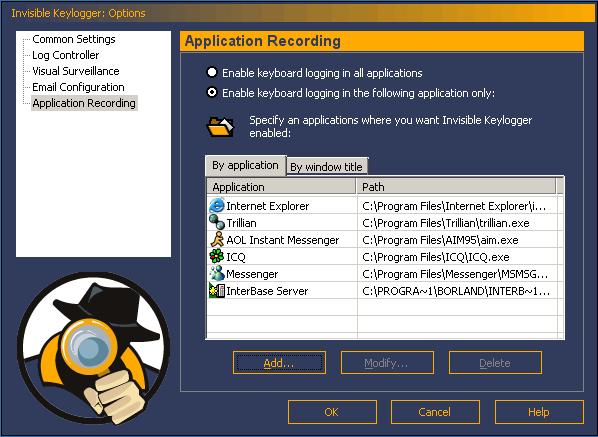Click the detective magnifying glass logo
This screenshot has width=598, height=437.
click(93, 348)
